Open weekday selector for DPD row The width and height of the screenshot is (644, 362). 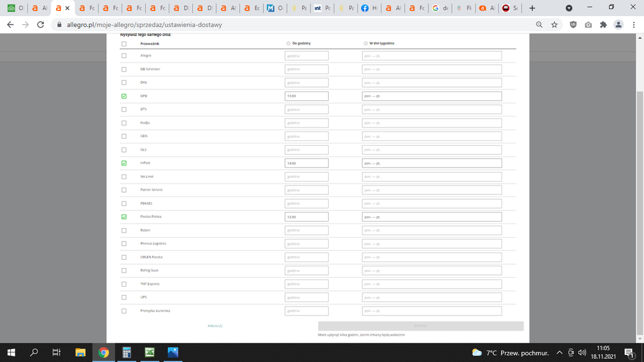point(432,96)
